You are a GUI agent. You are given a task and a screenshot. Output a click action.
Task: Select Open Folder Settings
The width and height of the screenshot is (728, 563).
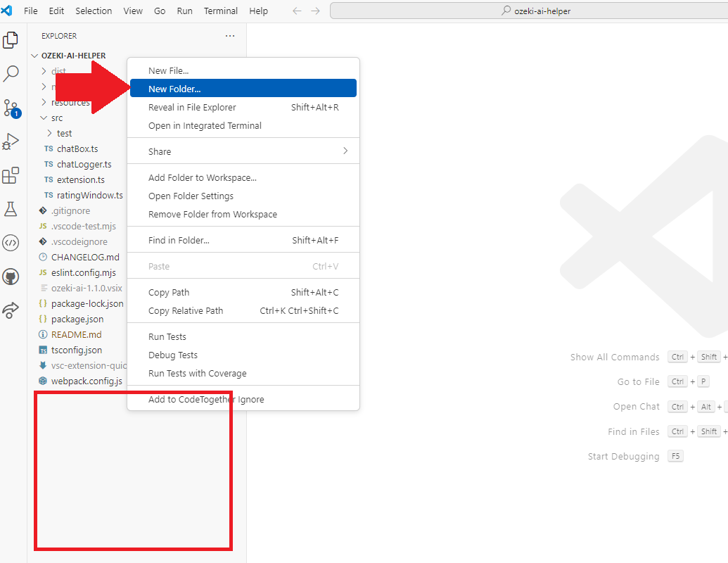(x=243, y=196)
